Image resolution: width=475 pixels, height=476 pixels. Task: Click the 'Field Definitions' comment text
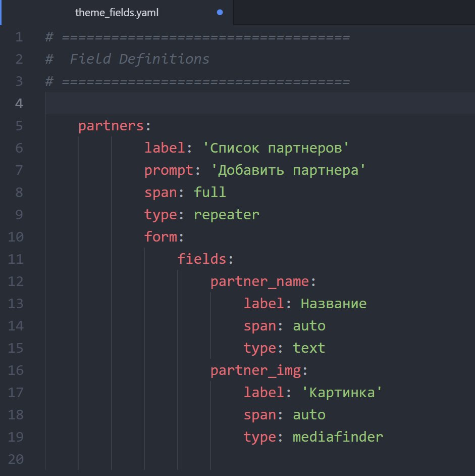click(x=139, y=59)
